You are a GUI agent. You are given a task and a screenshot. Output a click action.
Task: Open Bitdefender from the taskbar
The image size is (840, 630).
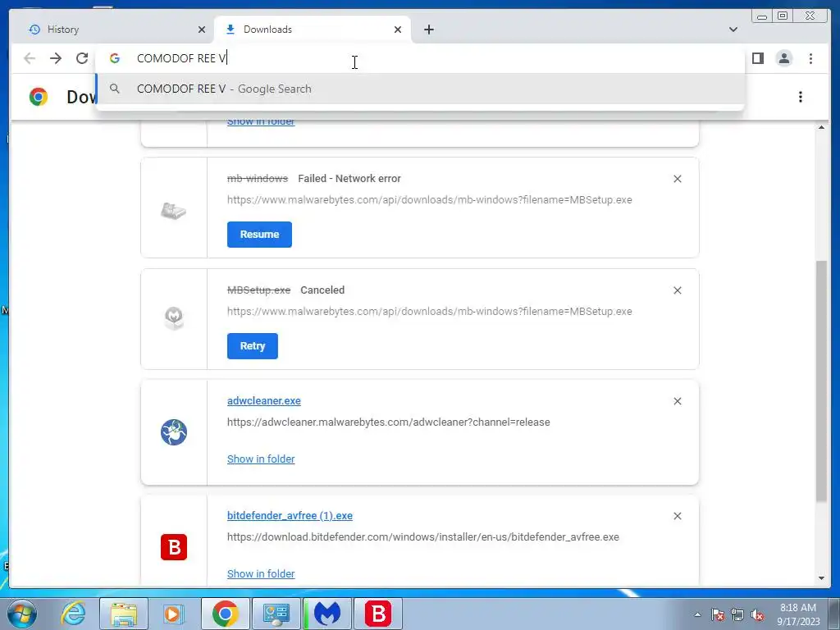coord(378,614)
